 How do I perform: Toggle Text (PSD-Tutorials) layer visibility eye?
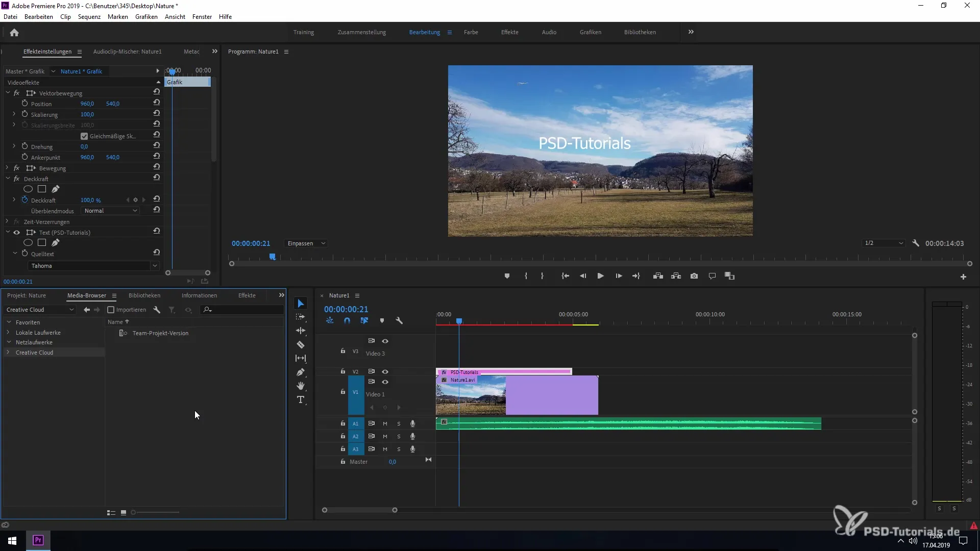pos(16,233)
